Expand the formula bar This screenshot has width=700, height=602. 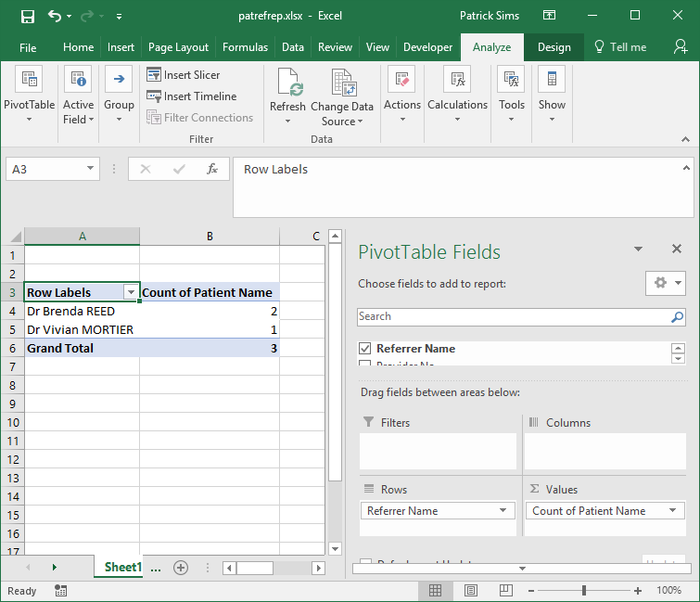coord(686,168)
